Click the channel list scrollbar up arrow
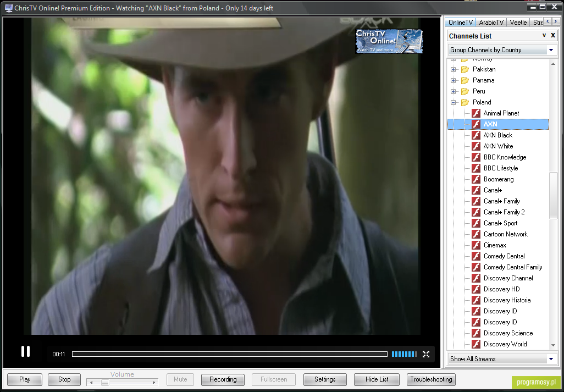Screen dimensions: 564x392 [553, 64]
